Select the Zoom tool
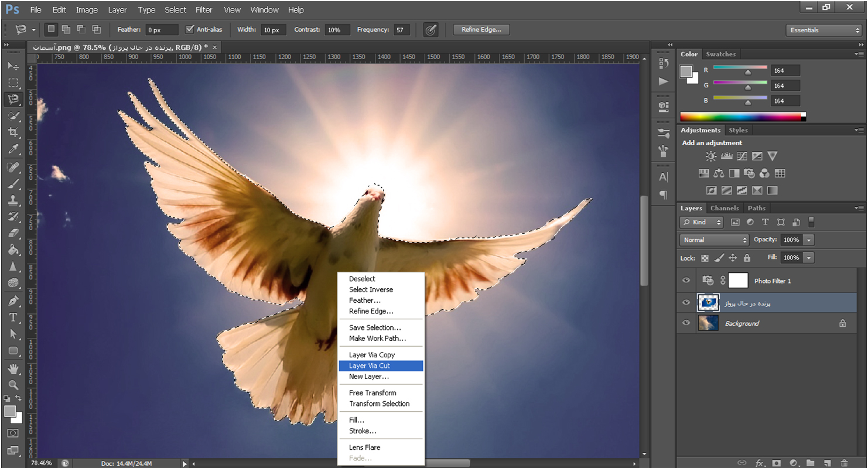The height and width of the screenshot is (468, 868). click(13, 385)
